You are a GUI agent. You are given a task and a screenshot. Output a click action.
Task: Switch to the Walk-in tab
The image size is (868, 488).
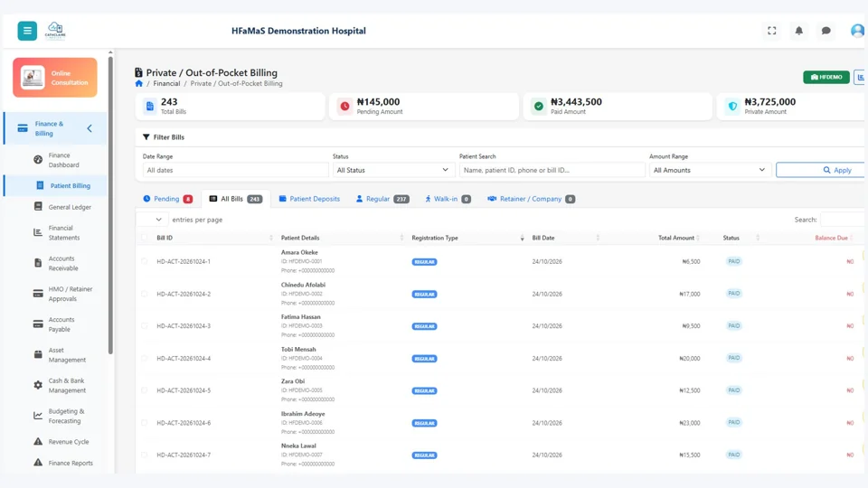point(448,199)
